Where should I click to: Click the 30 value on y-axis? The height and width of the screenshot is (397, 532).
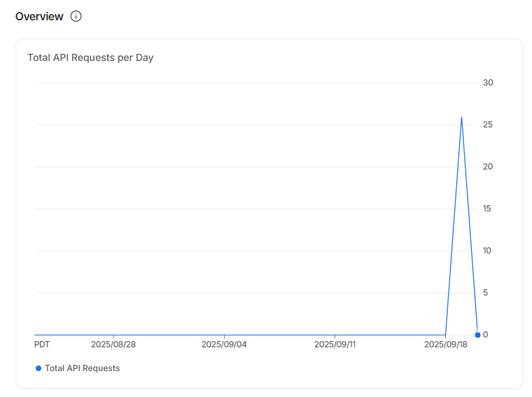click(488, 83)
